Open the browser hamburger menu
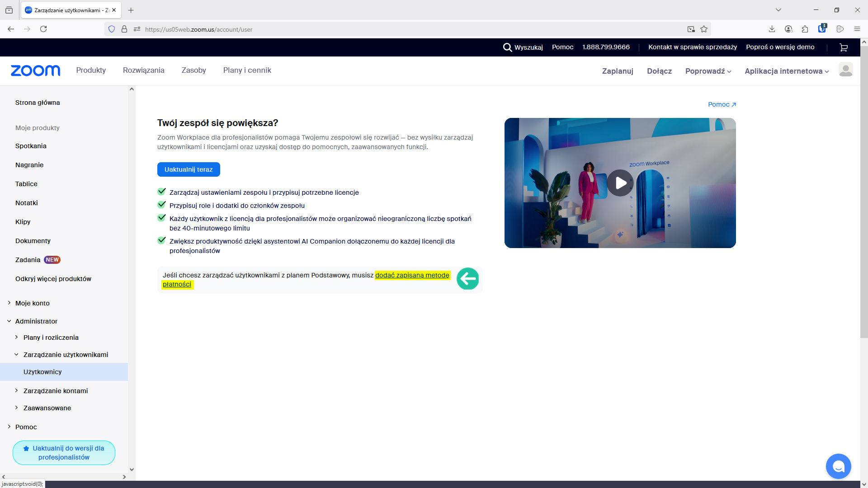868x488 pixels. (857, 29)
